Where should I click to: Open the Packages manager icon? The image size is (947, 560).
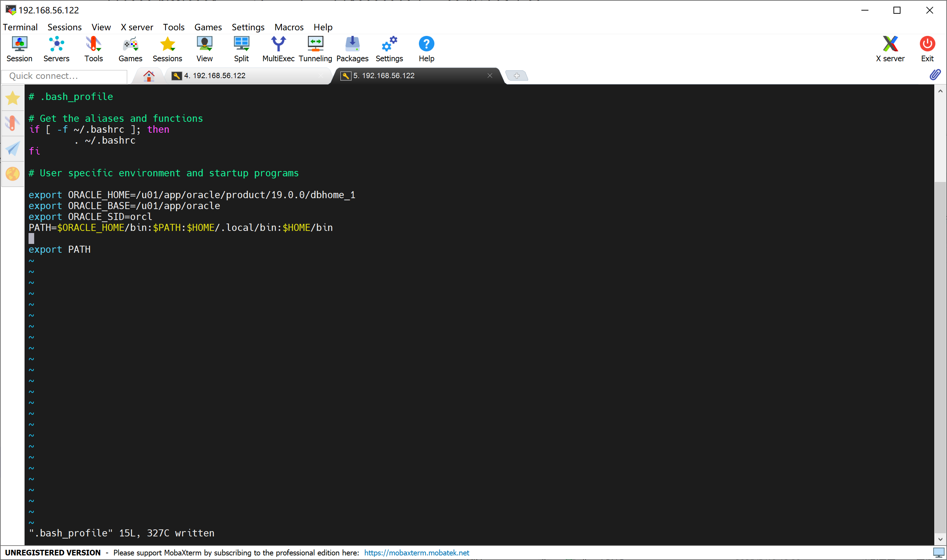coord(352,49)
